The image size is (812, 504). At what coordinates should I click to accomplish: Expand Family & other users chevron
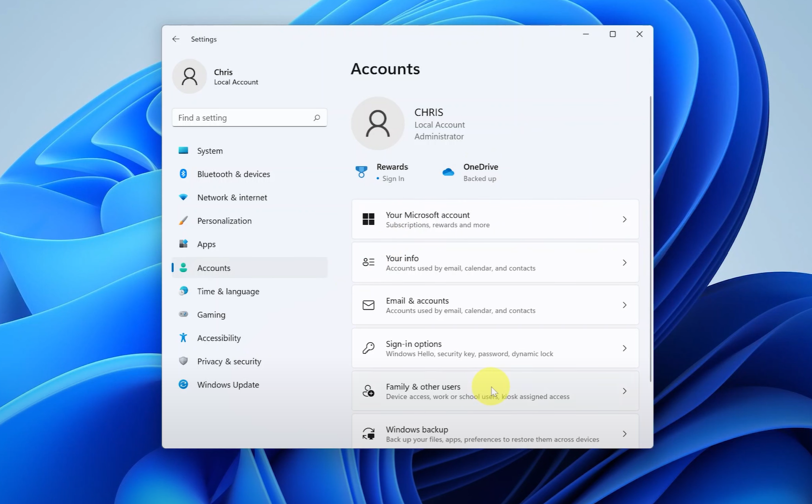tap(624, 391)
